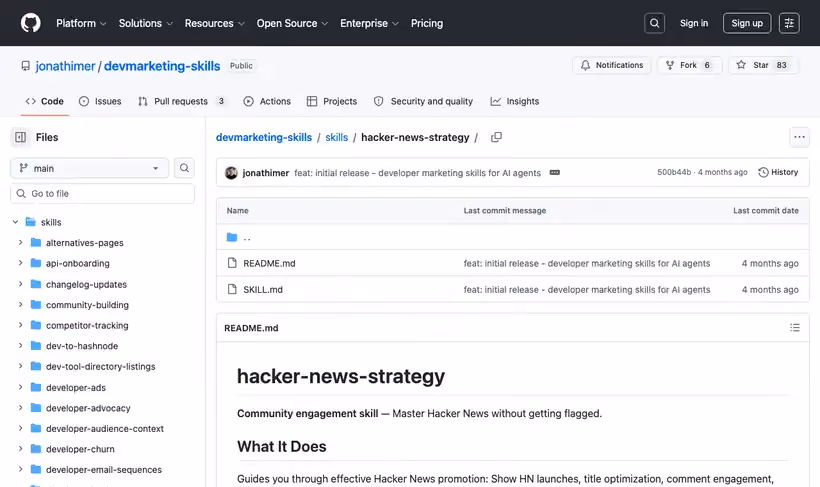Go to devmarketing-skills breadcrumb link

264,137
